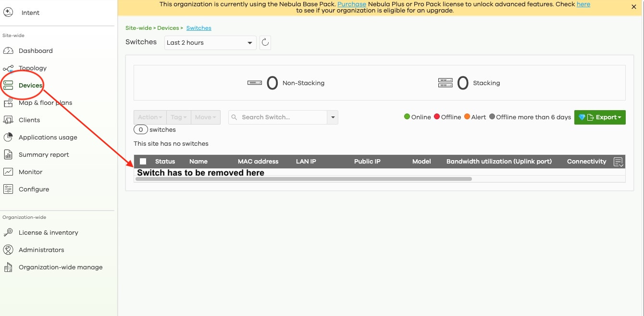Dismiss the yellow license banner

click(x=633, y=7)
